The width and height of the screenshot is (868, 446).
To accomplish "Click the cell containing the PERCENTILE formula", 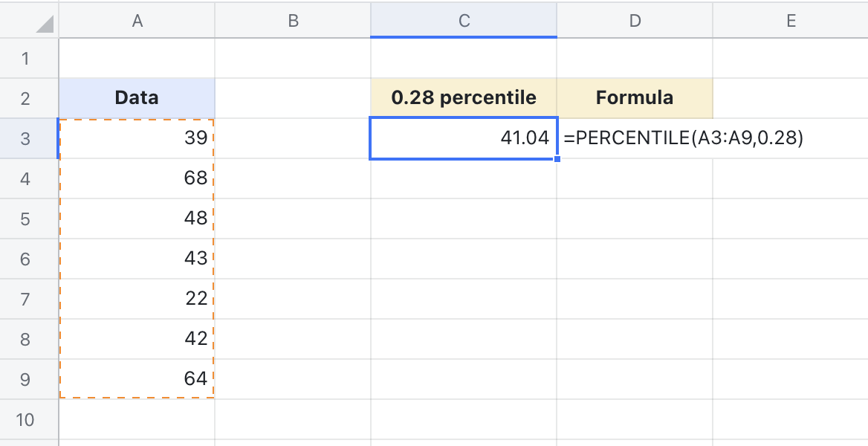I will point(635,138).
